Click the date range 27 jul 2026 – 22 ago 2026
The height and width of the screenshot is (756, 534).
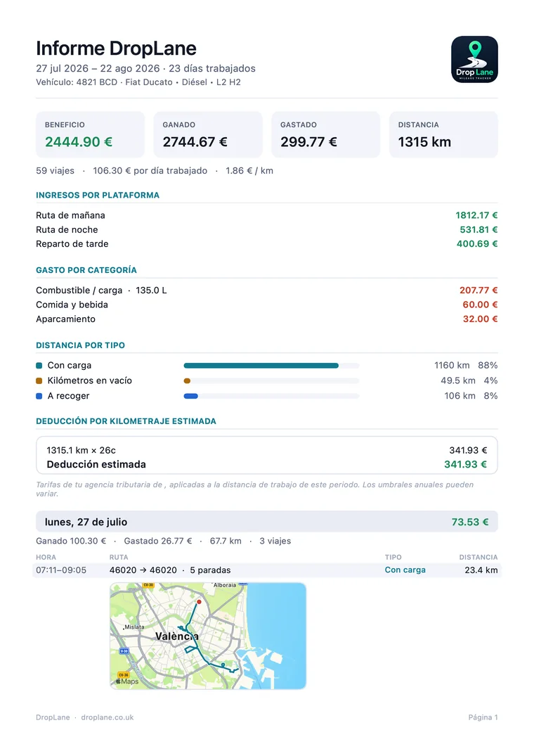point(98,68)
